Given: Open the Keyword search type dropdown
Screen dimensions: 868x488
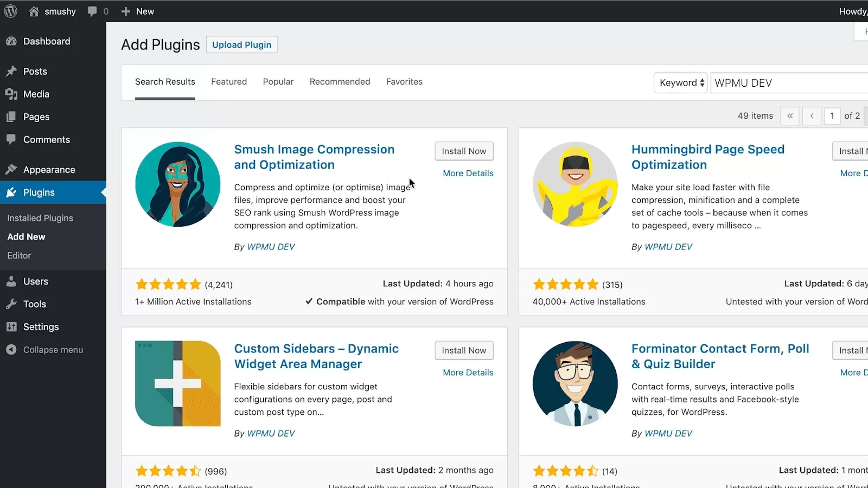Looking at the screenshot, I should (681, 83).
